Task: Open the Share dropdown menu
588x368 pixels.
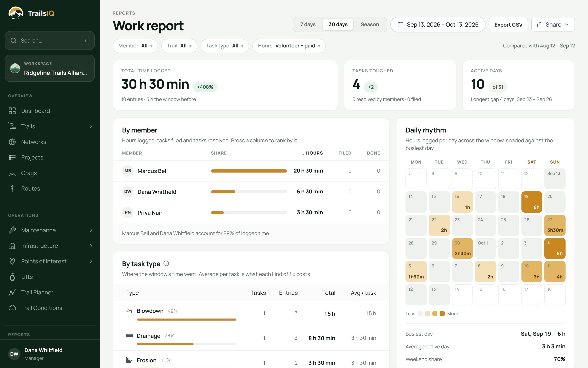Action: [x=553, y=25]
